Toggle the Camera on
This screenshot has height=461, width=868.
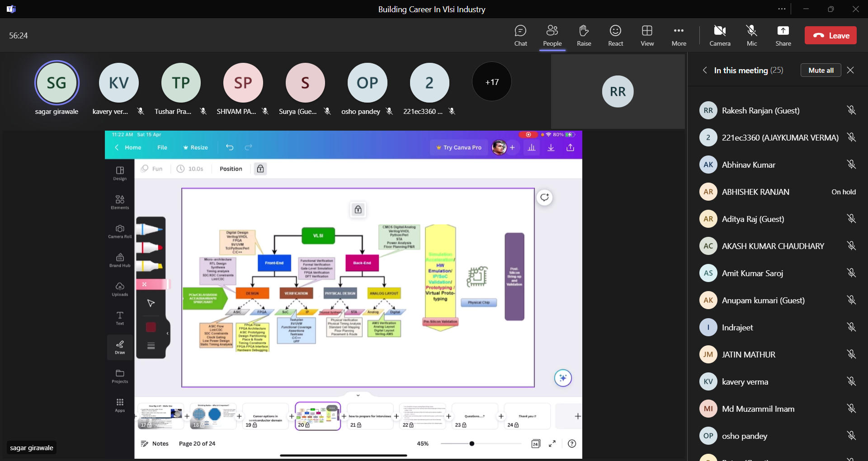[720, 35]
